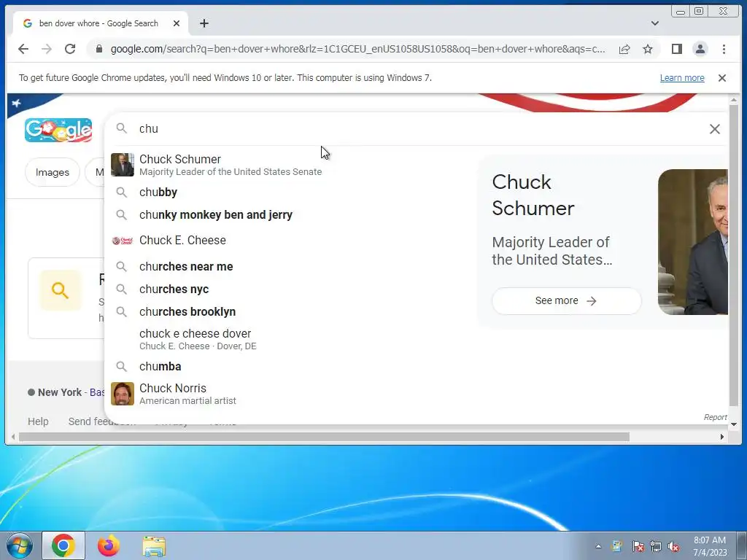The width and height of the screenshot is (747, 560).
Task: Switch to the Images filter
Action: click(53, 172)
